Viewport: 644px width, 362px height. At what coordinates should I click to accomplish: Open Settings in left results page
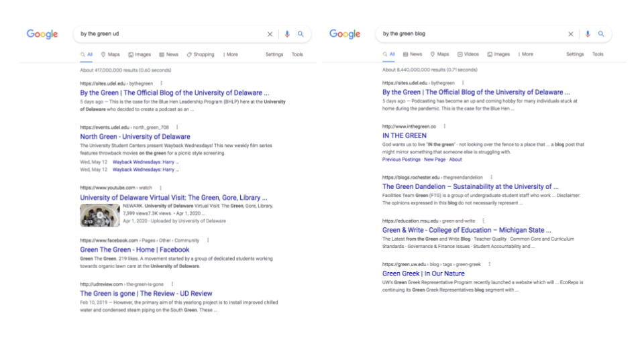pyautogui.click(x=274, y=54)
